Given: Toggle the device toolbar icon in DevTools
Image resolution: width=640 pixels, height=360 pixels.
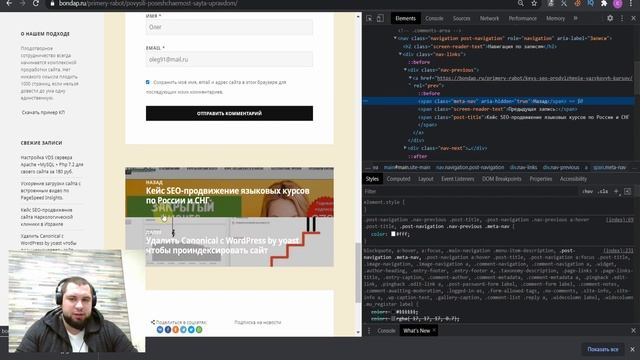Looking at the screenshot, I should click(x=380, y=18).
